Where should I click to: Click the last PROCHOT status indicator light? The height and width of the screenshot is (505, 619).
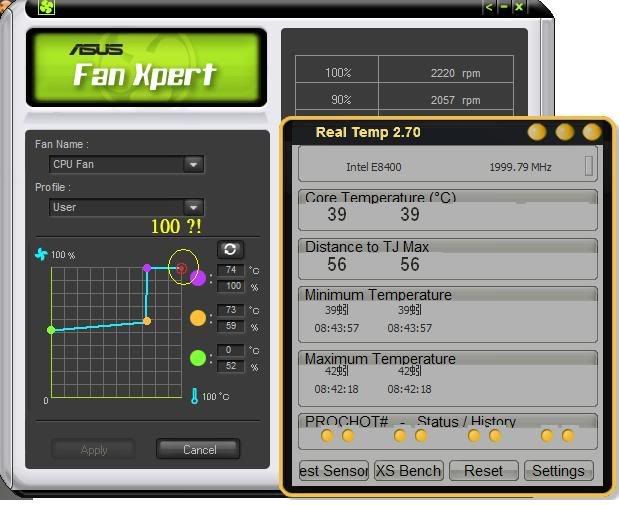click(x=568, y=436)
